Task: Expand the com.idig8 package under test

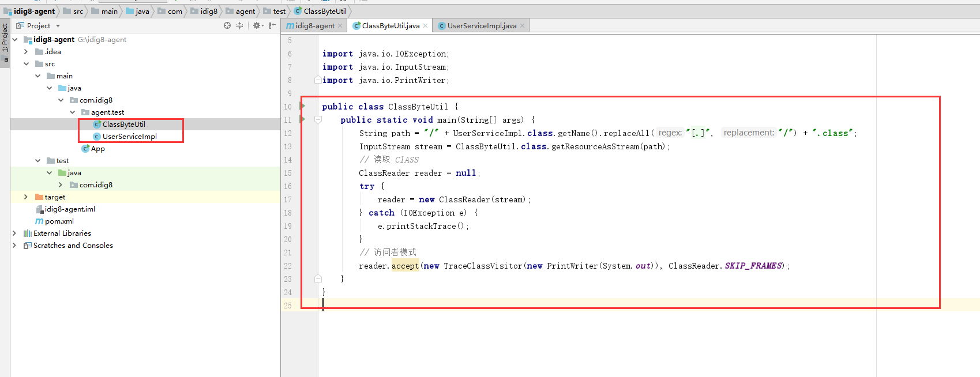Action: click(x=61, y=185)
